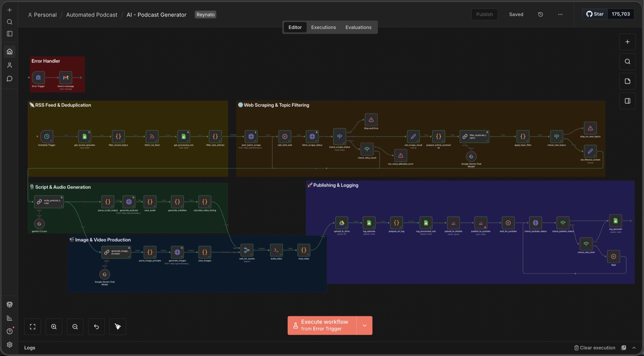This screenshot has width=644, height=356.
Task: Open the chat icon in the sidebar
Action: coord(10,79)
